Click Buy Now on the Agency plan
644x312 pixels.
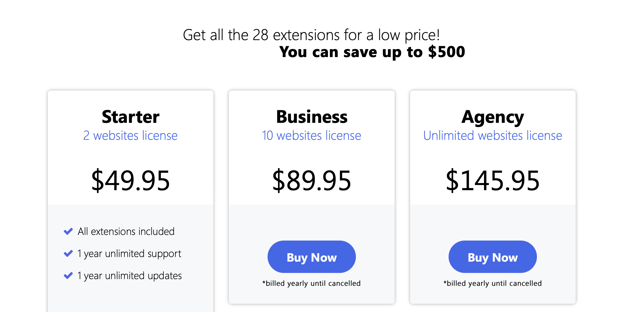click(492, 257)
